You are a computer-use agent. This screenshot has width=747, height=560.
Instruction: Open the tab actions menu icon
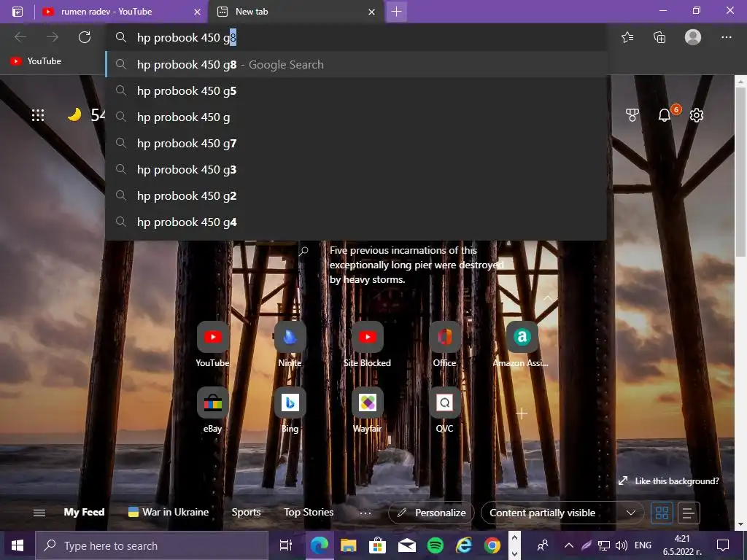(18, 12)
